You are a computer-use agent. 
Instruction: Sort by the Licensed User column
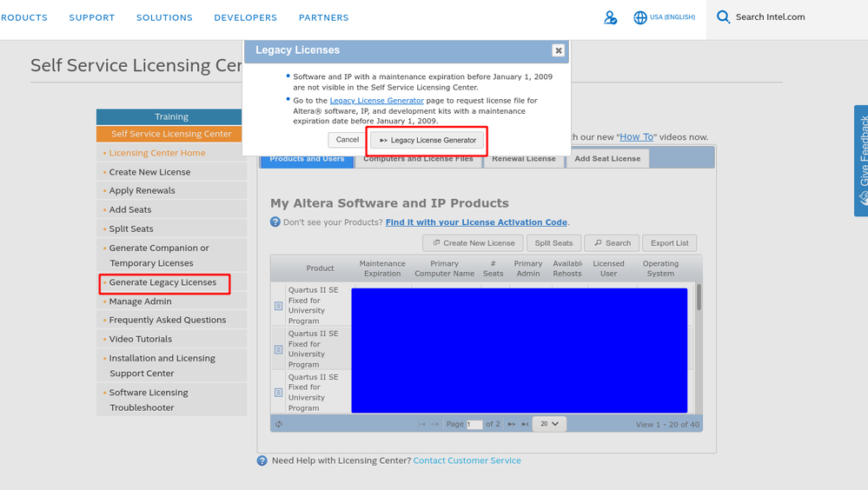[x=608, y=268]
